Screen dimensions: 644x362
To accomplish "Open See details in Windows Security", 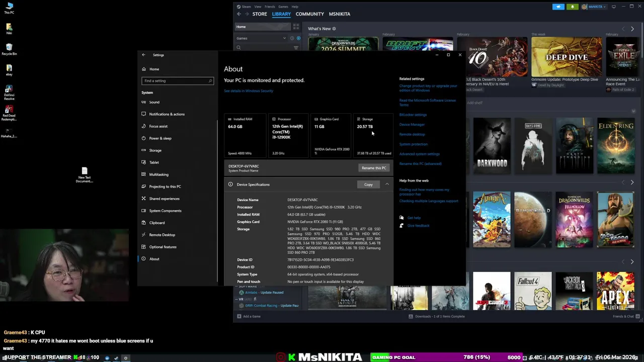I will pyautogui.click(x=249, y=91).
